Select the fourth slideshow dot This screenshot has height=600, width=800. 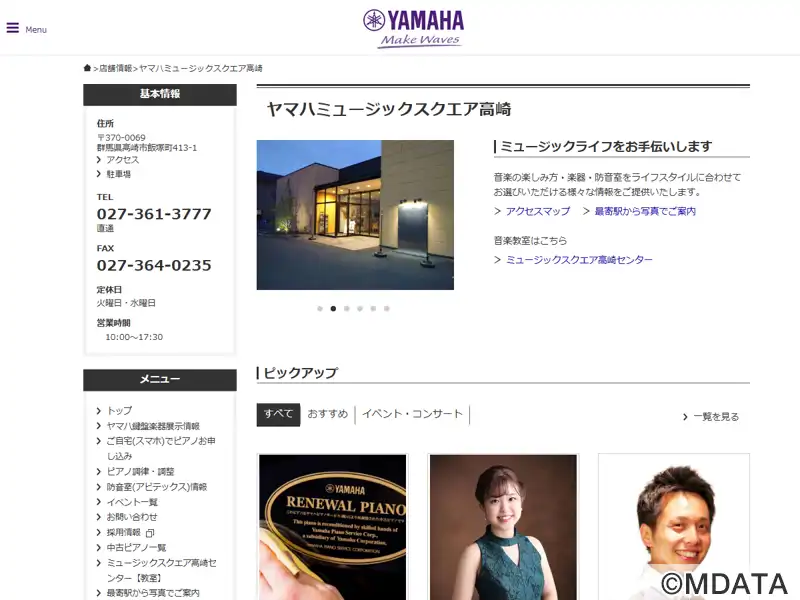[360, 309]
